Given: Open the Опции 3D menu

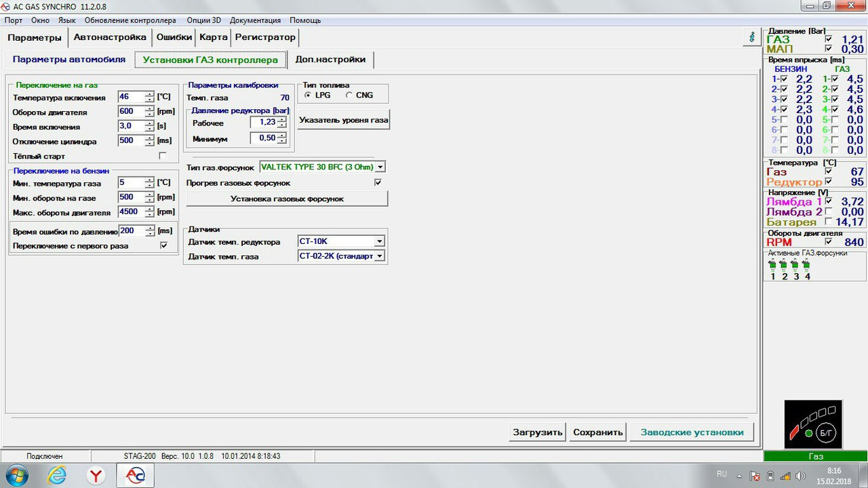Looking at the screenshot, I should point(203,20).
